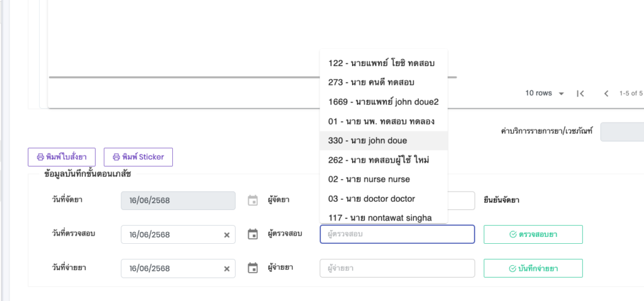Open calendar icon for วันที่ตรวจสอบ date

253,234
